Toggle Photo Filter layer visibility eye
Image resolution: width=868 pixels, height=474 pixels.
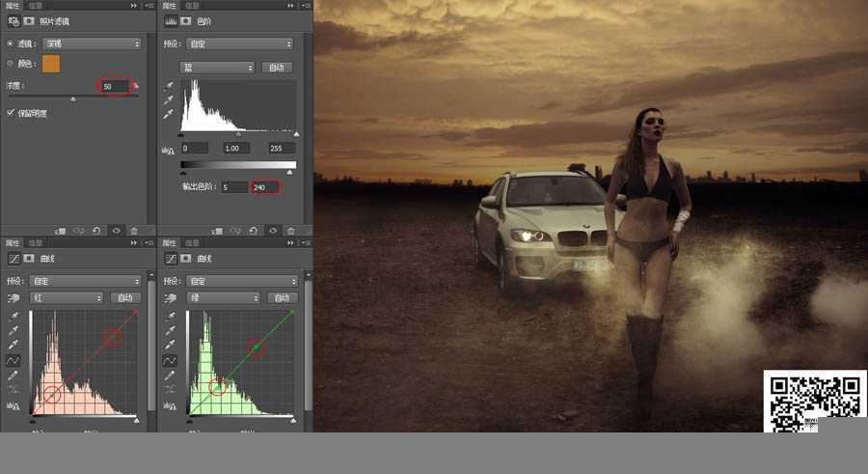point(116,231)
